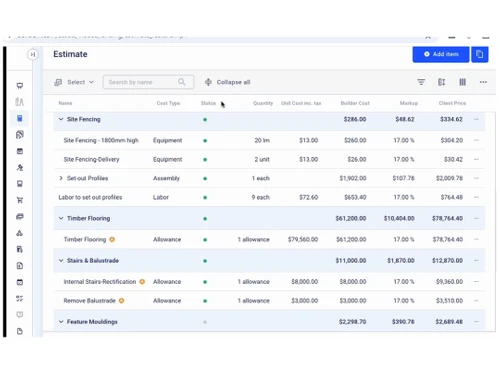Open the active calculator Estimate icon in sidebar
Screen dimensions: 500x375
point(20,118)
